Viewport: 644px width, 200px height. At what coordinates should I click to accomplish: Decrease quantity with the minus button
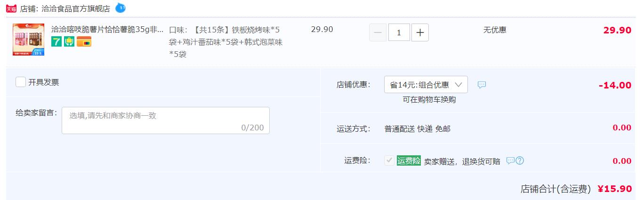378,32
